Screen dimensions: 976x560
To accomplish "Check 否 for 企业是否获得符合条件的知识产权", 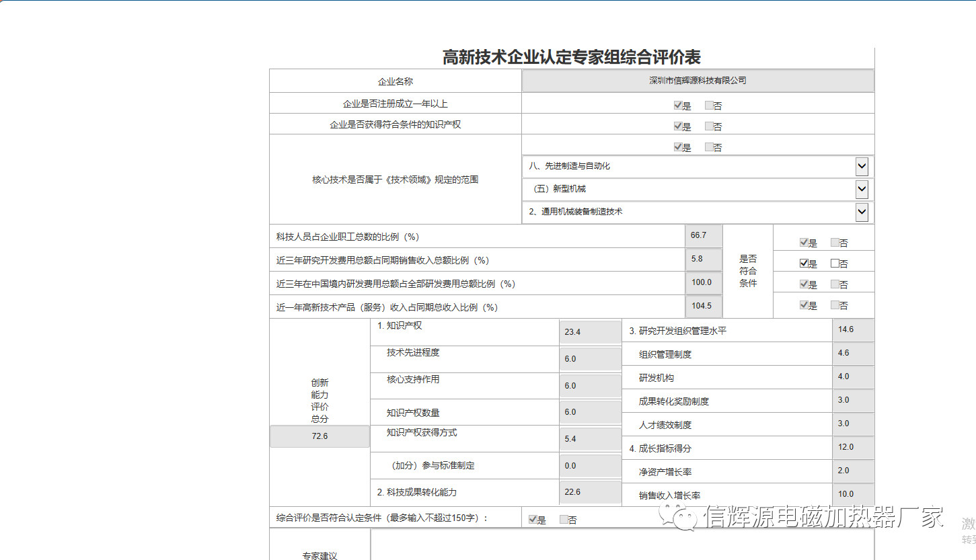I will coord(709,126).
